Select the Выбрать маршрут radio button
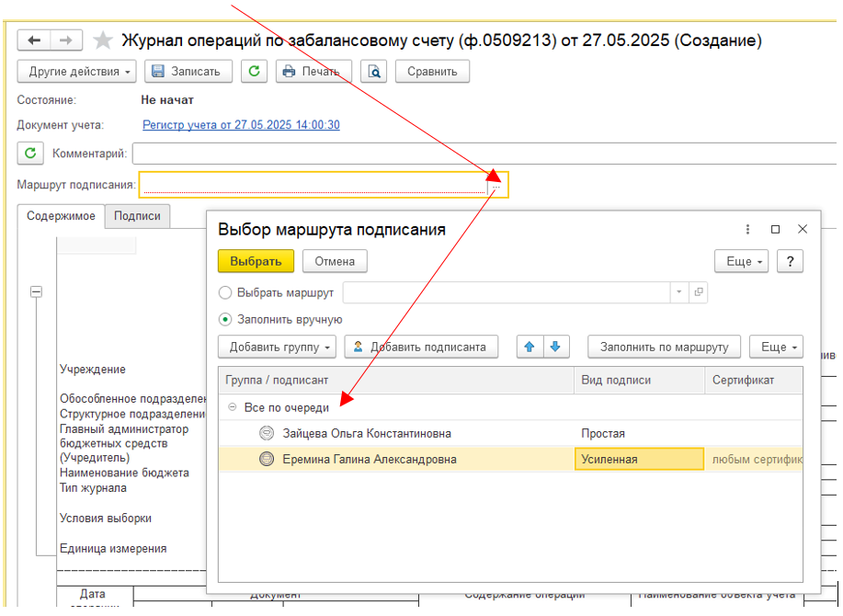 [x=225, y=293]
